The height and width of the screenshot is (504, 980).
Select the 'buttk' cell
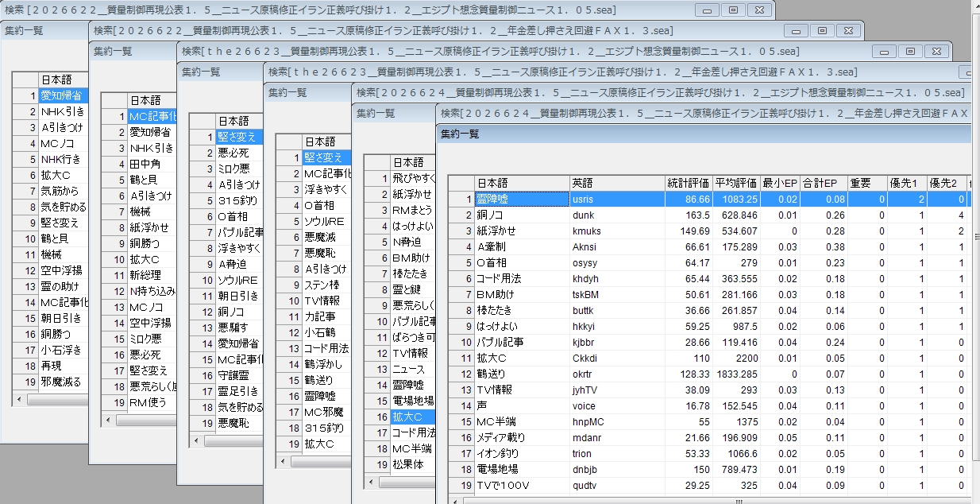[x=616, y=311]
